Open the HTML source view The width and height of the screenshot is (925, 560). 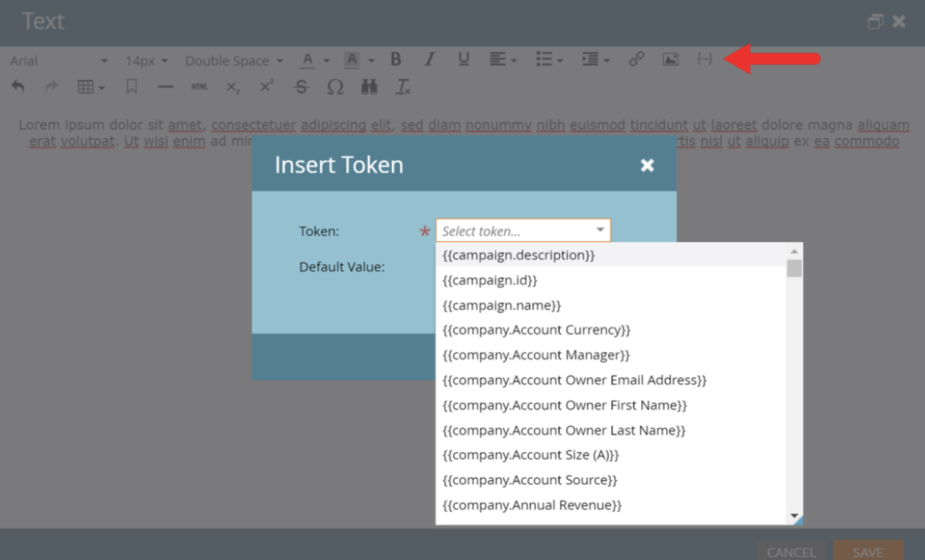[x=199, y=87]
